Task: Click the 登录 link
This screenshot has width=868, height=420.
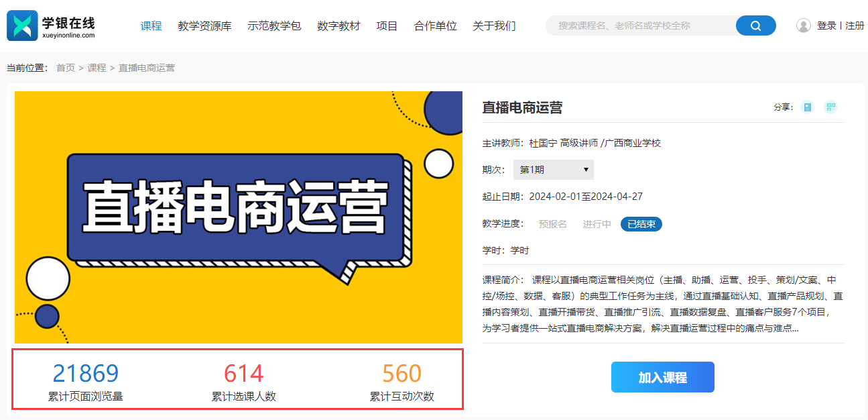Action: (x=826, y=25)
